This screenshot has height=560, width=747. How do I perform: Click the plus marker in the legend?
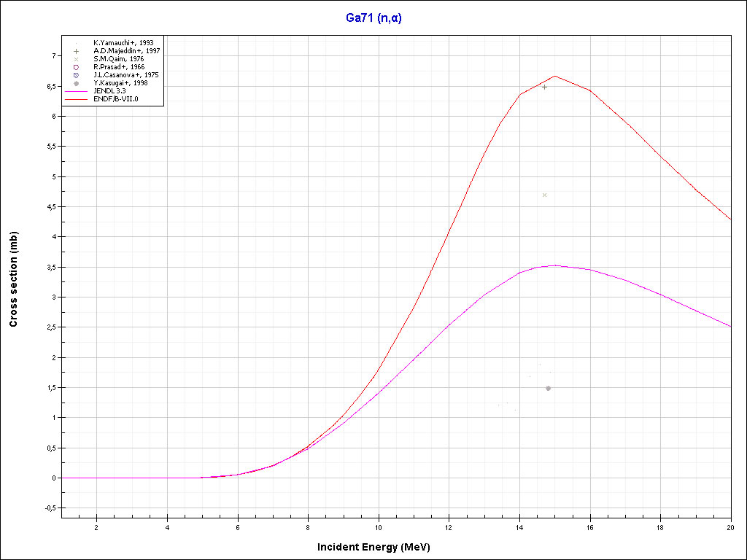[x=76, y=51]
